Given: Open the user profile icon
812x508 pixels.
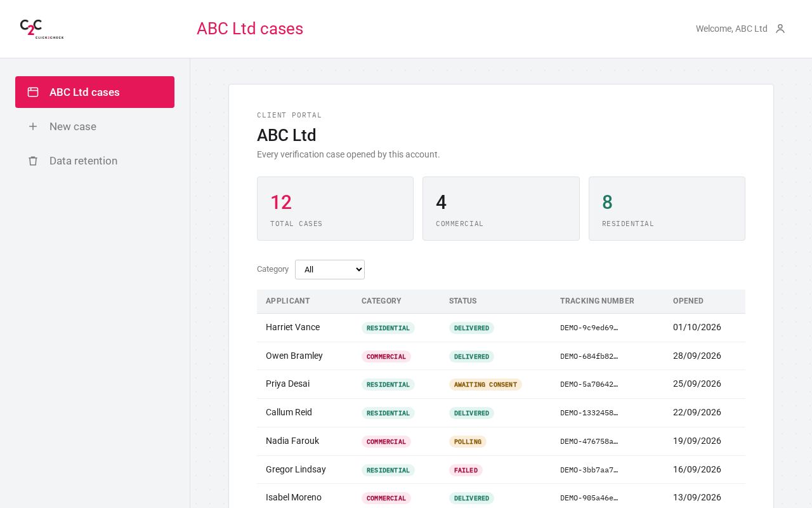Looking at the screenshot, I should pyautogui.click(x=780, y=29).
